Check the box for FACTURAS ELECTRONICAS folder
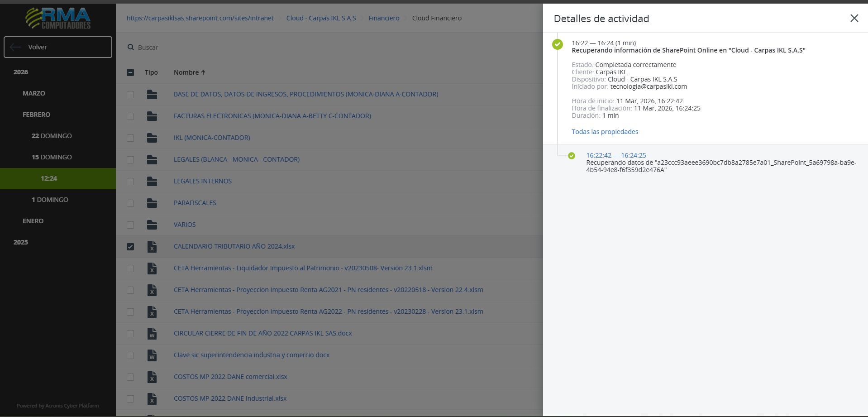Viewport: 868px width, 417px height. (130, 116)
